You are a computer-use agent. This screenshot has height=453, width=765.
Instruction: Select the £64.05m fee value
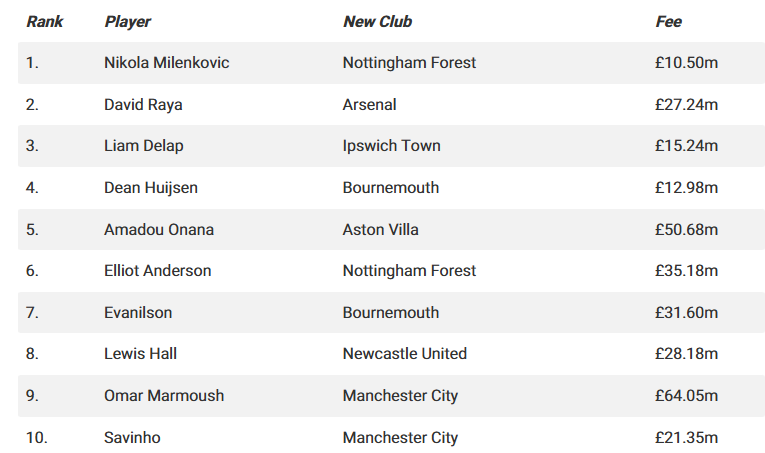(x=686, y=396)
